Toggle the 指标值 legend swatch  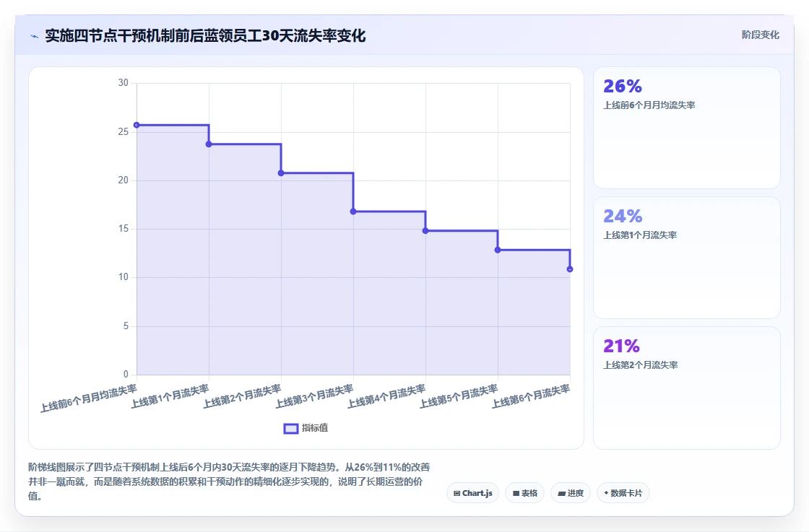(x=291, y=428)
